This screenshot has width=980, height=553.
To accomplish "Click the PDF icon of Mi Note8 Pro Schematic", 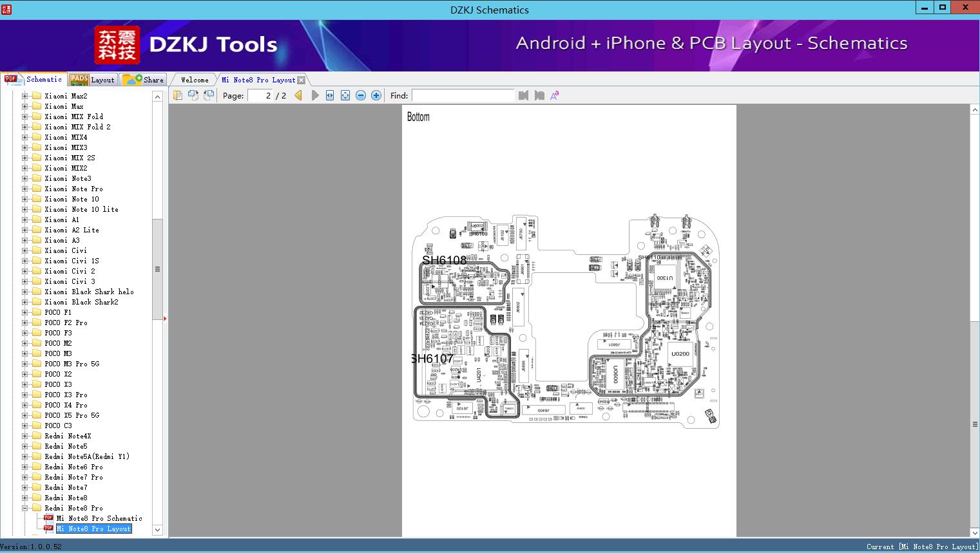I will click(48, 518).
